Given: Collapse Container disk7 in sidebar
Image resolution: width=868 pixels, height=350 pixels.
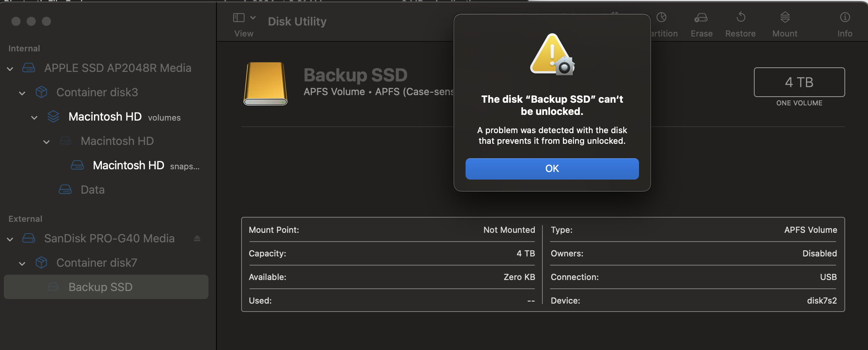Looking at the screenshot, I should coord(22,264).
